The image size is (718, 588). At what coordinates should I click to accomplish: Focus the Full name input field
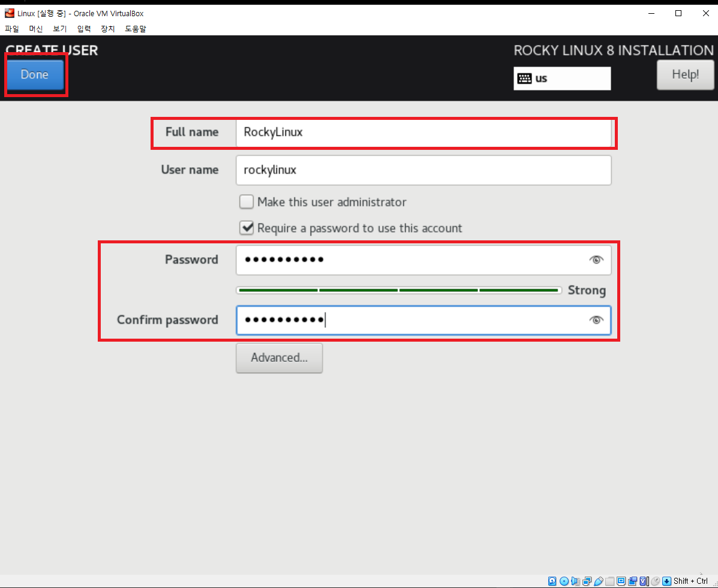click(x=423, y=132)
